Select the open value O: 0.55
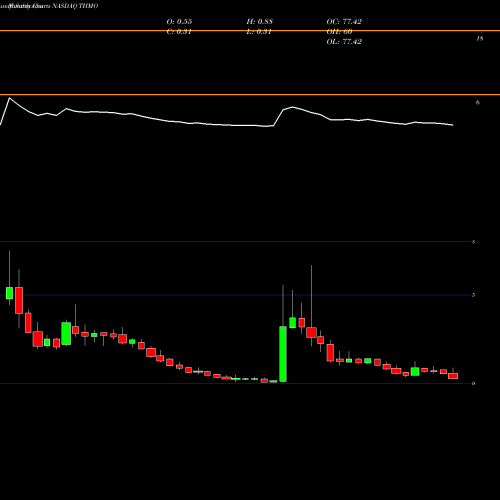 tap(179, 22)
